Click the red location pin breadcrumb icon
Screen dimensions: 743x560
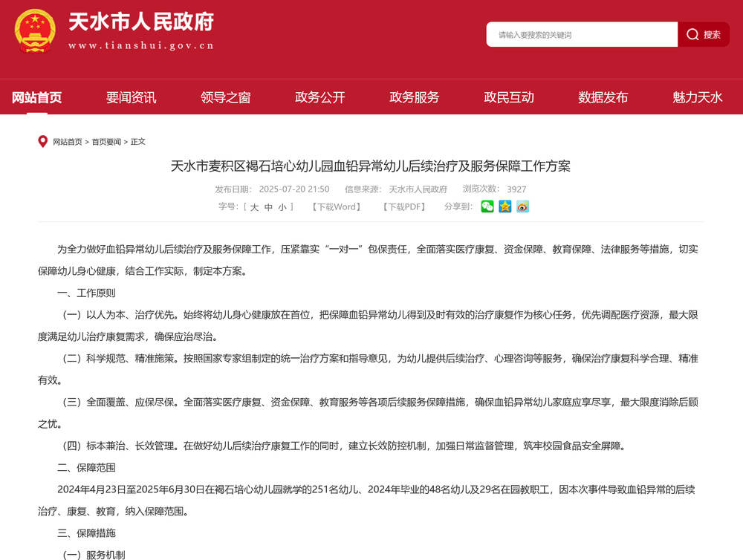[x=42, y=141]
